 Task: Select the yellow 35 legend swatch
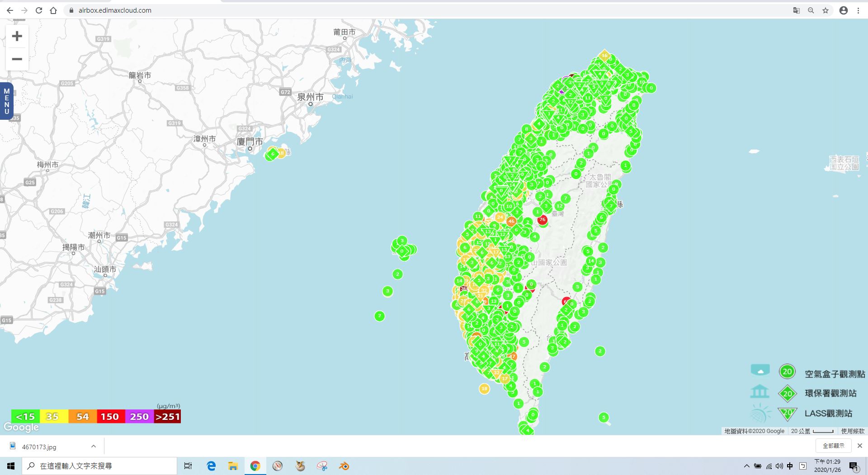pos(54,416)
